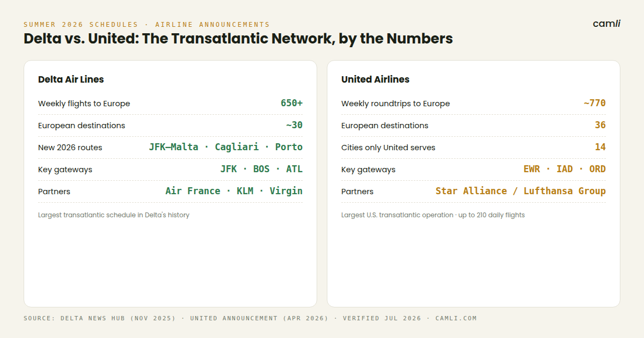The image size is (644, 338).
Task: Click the Weekly roundtrips to Europe label
Action: pyautogui.click(x=396, y=104)
